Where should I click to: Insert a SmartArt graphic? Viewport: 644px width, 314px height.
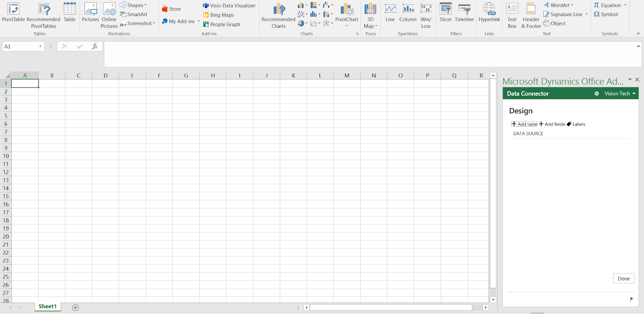tap(134, 14)
